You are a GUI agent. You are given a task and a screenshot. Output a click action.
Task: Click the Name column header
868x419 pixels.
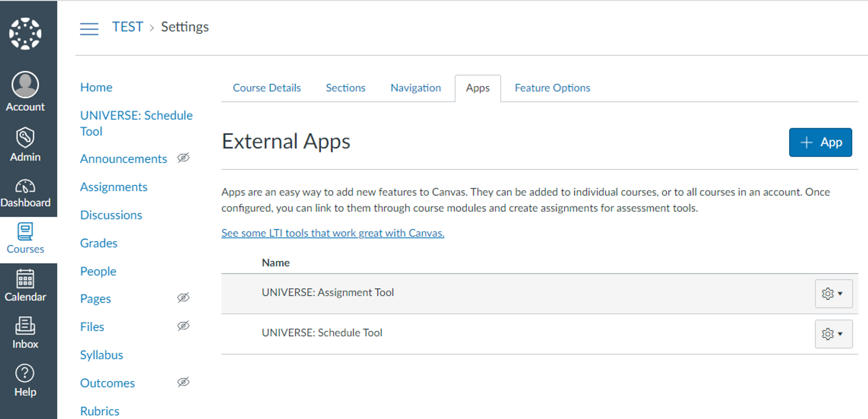pyautogui.click(x=276, y=263)
